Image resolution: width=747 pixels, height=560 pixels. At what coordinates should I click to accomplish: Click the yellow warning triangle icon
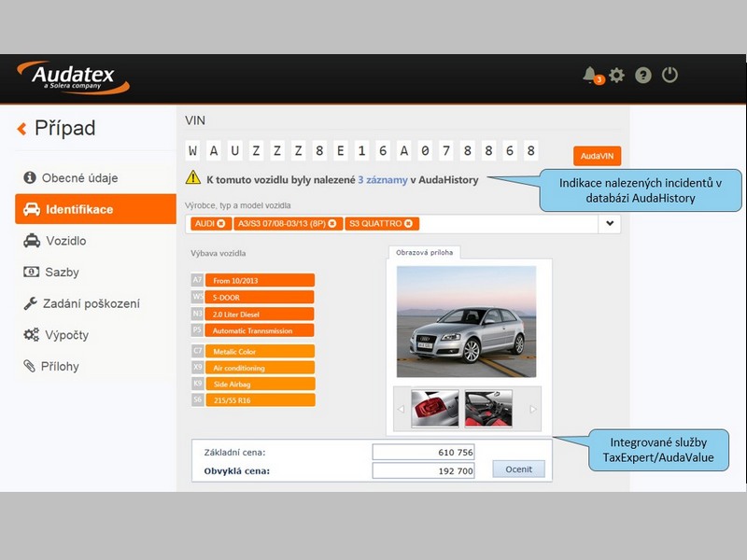click(193, 177)
